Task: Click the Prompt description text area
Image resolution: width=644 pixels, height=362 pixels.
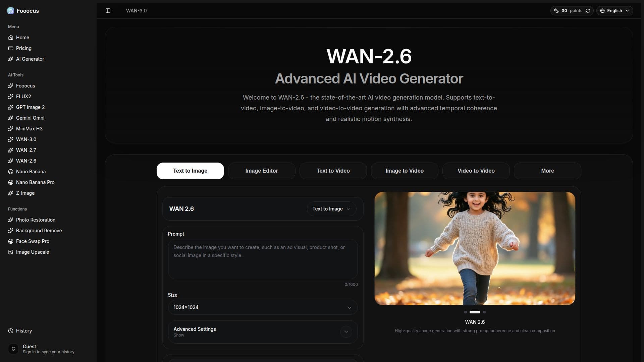Action: [x=263, y=259]
